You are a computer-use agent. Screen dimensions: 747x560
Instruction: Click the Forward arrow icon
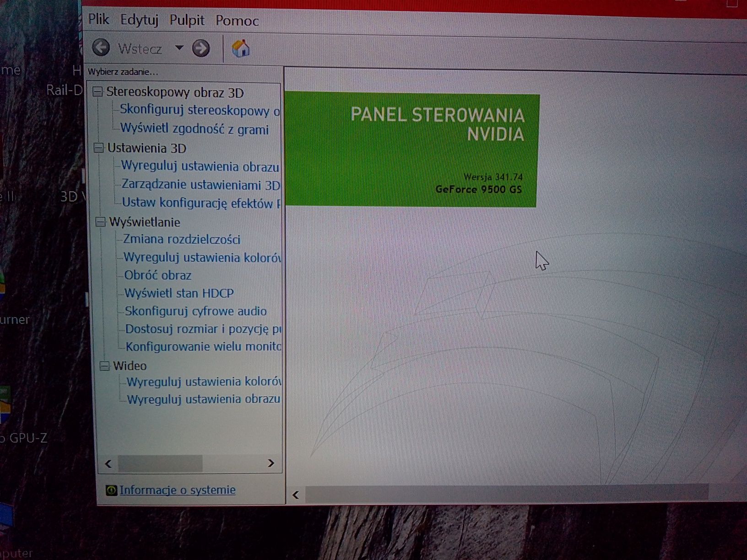200,48
